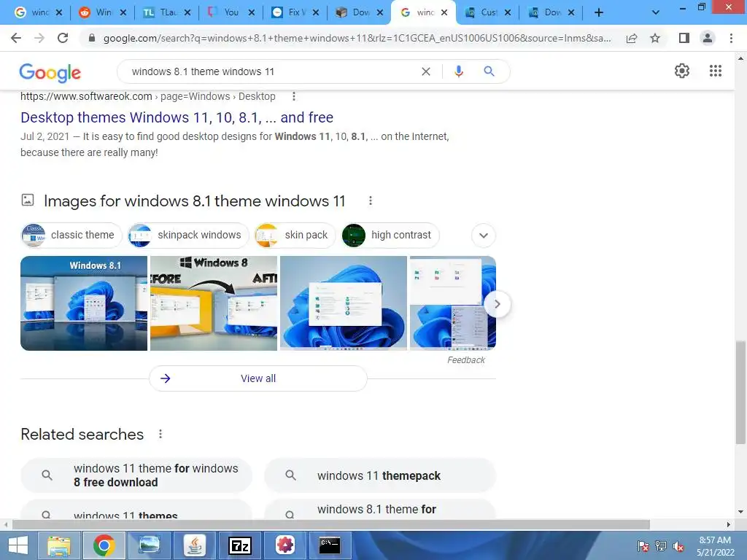Click the Google logo
The image size is (747, 560).
pos(50,72)
